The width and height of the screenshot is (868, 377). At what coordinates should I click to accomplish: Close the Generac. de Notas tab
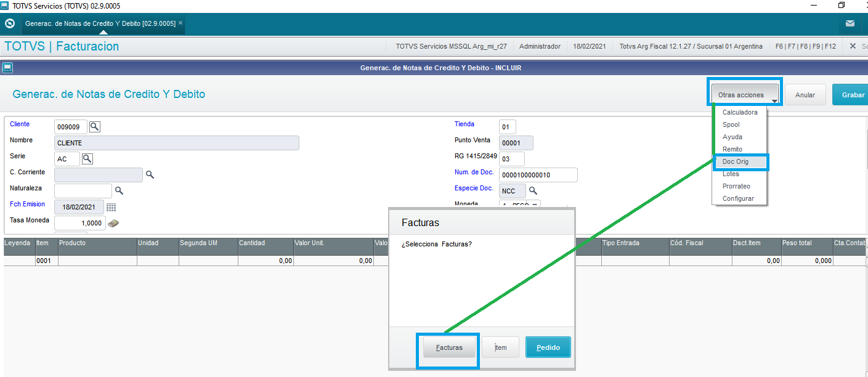point(180,23)
